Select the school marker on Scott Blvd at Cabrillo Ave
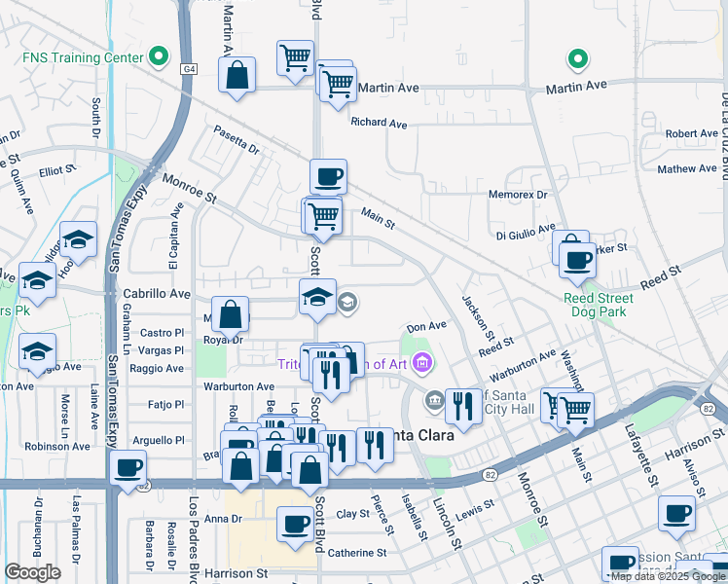This screenshot has height=584, width=728. pos(317,297)
